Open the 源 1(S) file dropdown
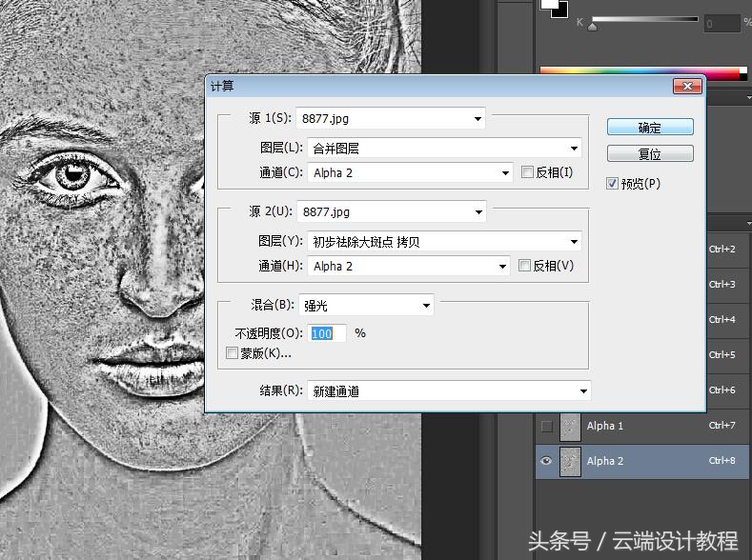The width and height of the screenshot is (752, 560). tap(391, 118)
